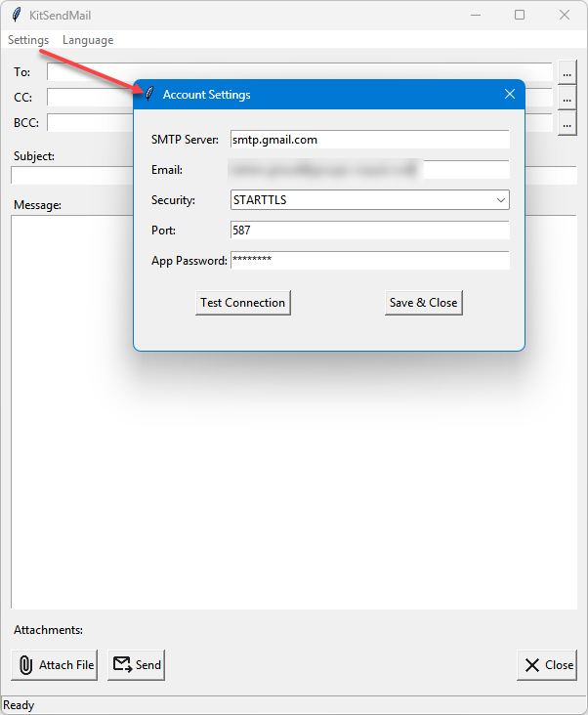This screenshot has width=588, height=715.
Task: Click the Port field showing 587
Action: [370, 231]
